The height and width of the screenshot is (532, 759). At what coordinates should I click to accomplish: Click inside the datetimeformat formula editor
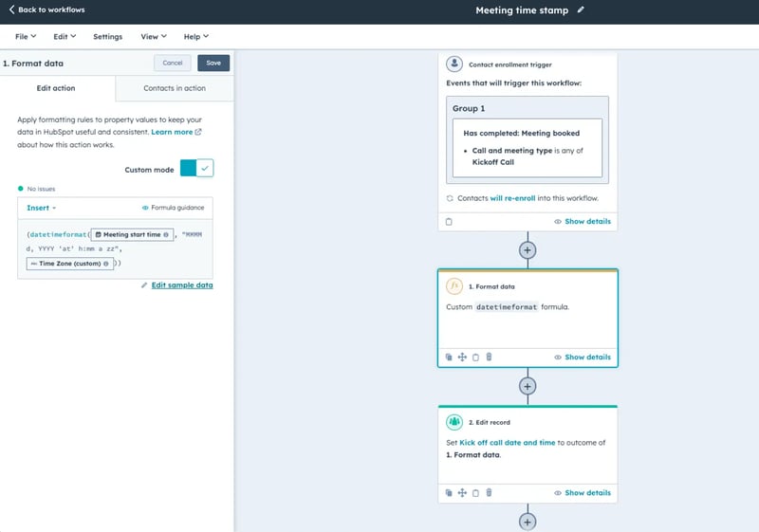[115, 249]
